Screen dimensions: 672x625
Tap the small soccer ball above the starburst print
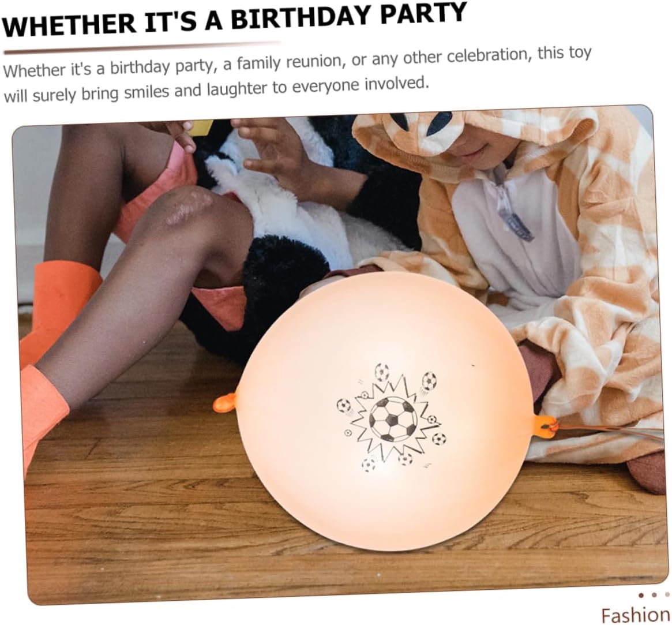pyautogui.click(x=381, y=372)
